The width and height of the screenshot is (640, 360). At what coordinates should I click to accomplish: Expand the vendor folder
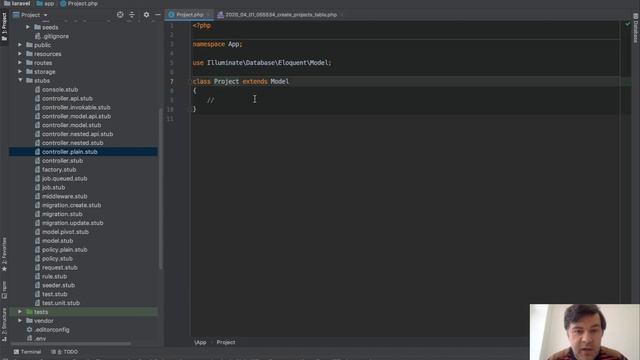click(20, 321)
